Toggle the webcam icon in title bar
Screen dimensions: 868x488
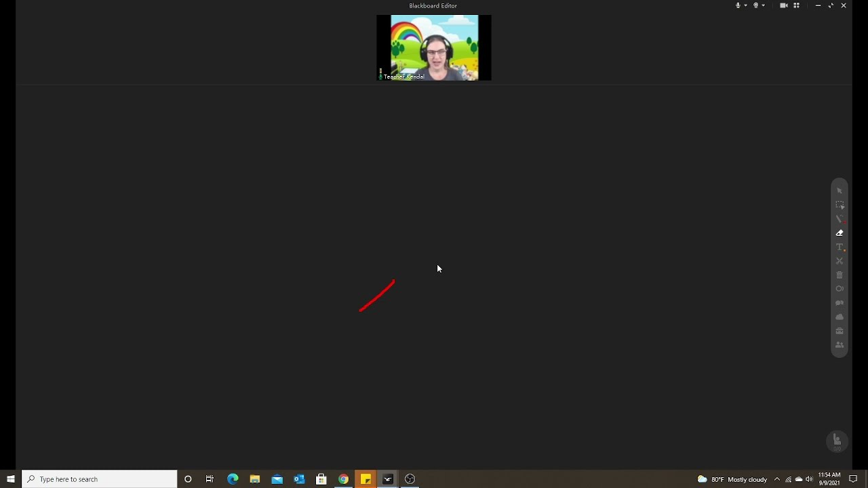pyautogui.click(x=755, y=5)
